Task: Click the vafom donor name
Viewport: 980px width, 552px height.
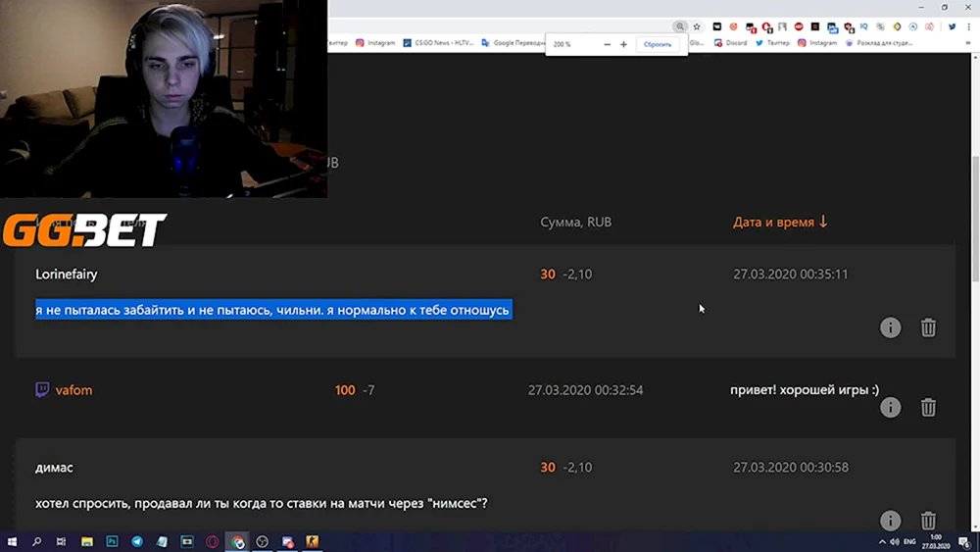Action: coord(73,390)
